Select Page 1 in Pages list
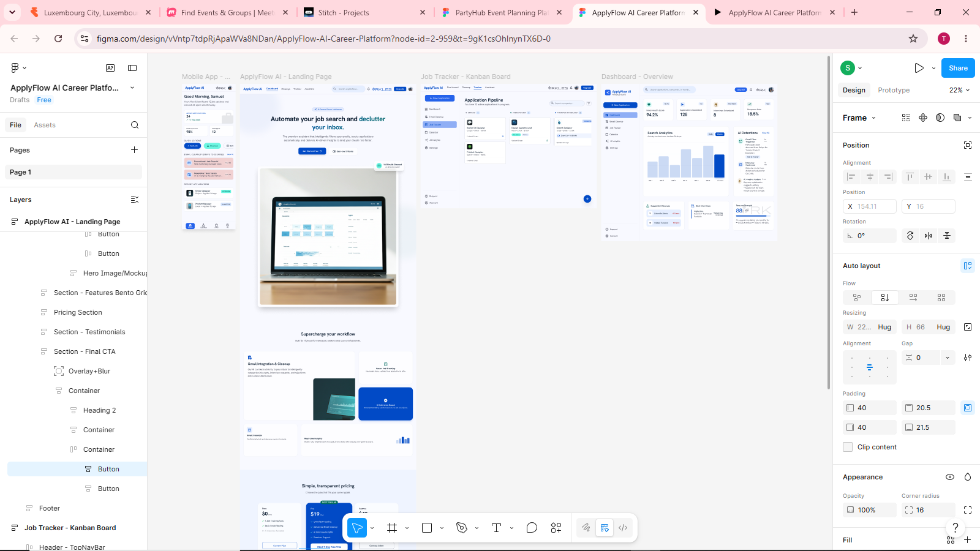Screen dimensions: 980x551 (75, 172)
